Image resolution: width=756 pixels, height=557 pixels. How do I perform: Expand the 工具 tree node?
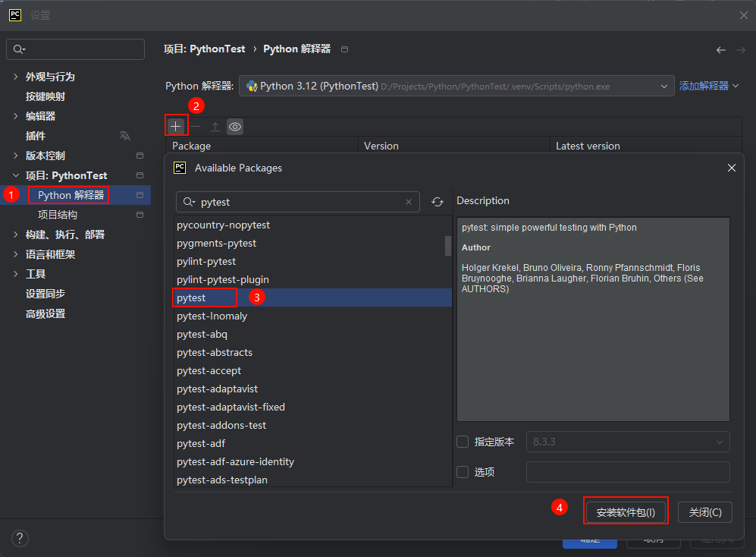point(15,274)
